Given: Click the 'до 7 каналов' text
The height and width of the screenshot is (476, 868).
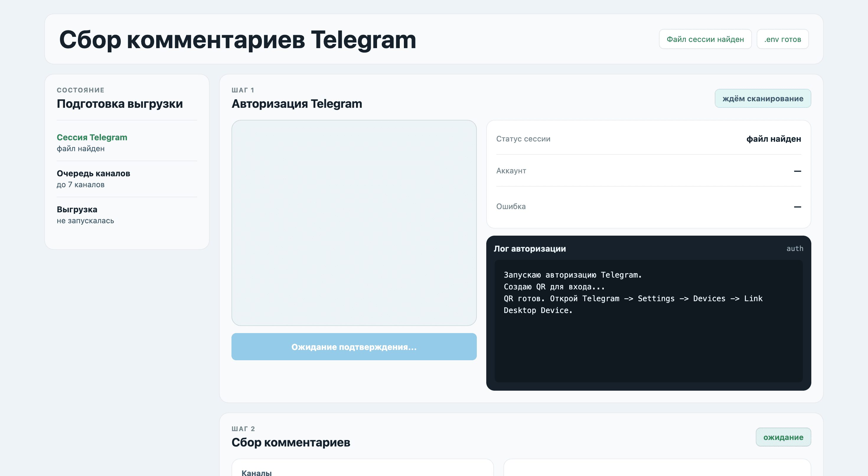Looking at the screenshot, I should 81,184.
